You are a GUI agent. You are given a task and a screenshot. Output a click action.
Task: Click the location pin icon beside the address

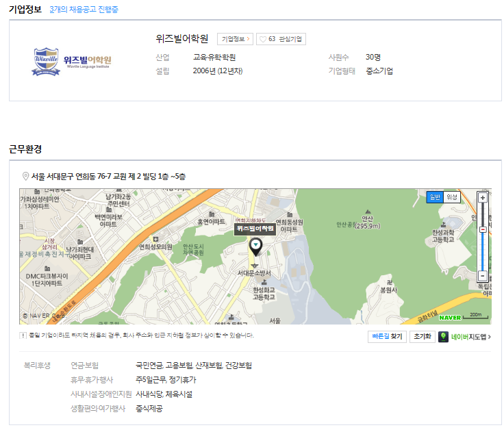click(25, 176)
